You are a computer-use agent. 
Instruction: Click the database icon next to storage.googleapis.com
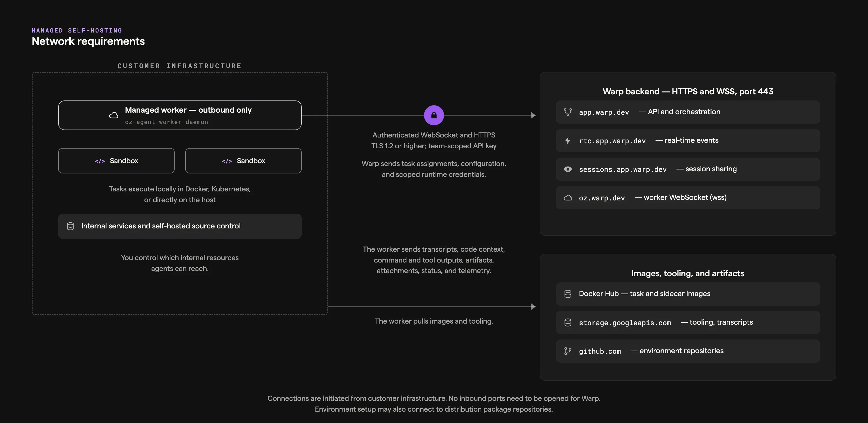(x=568, y=322)
